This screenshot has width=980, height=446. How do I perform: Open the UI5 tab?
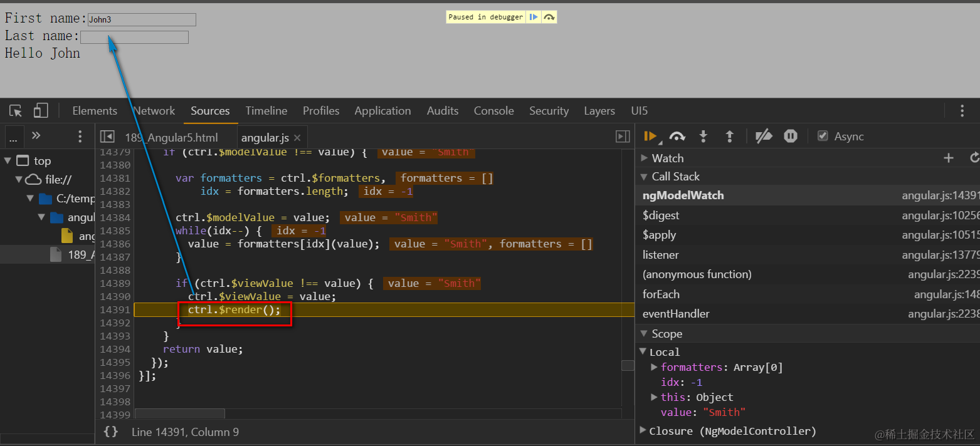[x=640, y=111]
